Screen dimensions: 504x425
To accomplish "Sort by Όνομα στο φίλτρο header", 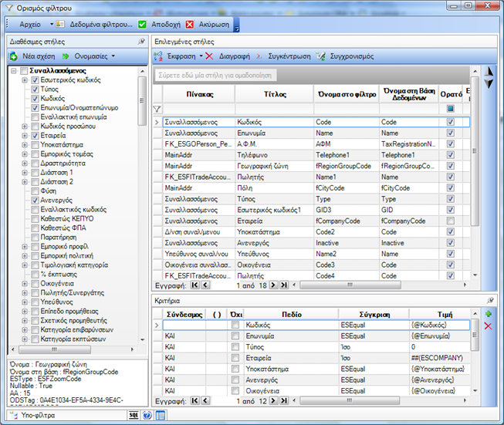I will [347, 94].
